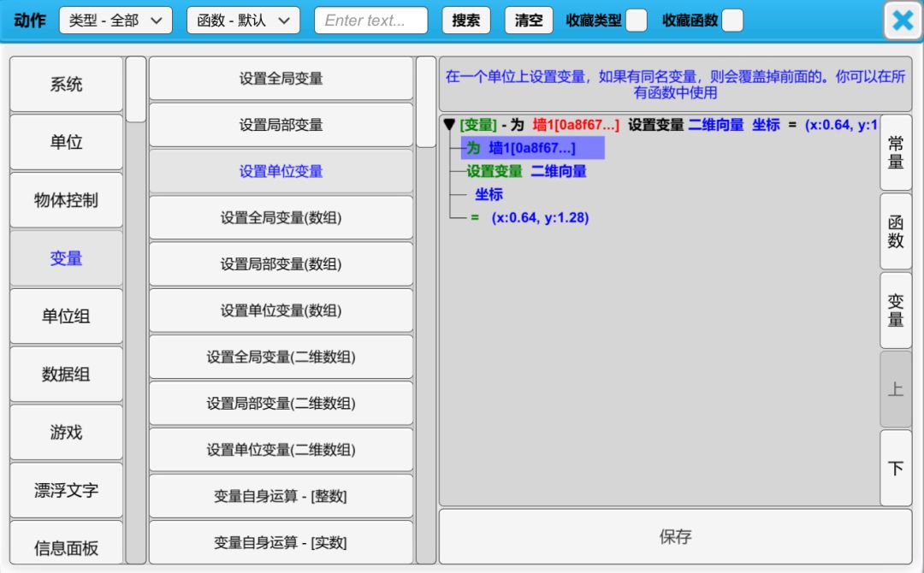Click the Enter text search field

370,21
